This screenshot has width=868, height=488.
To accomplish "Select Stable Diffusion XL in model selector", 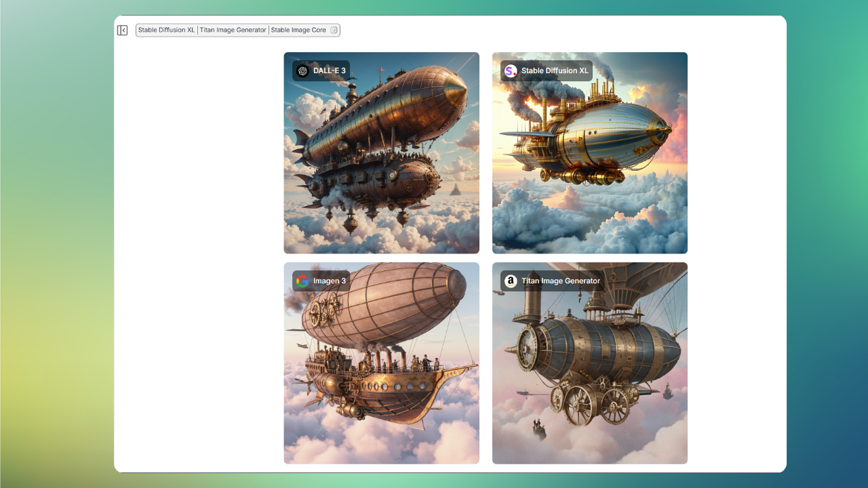I will click(167, 30).
